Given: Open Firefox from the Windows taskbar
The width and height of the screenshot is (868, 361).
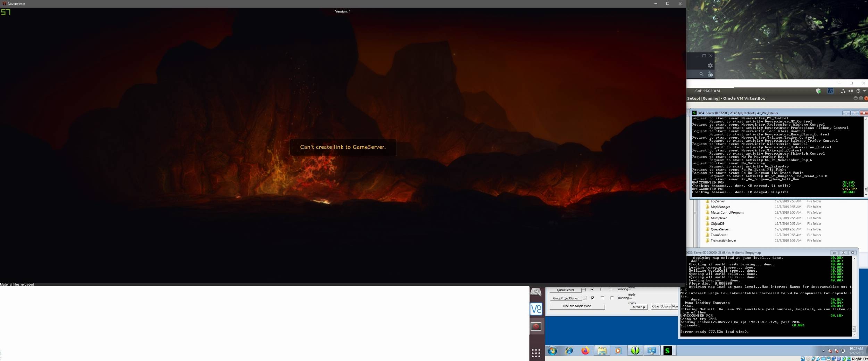Looking at the screenshot, I should [x=585, y=351].
